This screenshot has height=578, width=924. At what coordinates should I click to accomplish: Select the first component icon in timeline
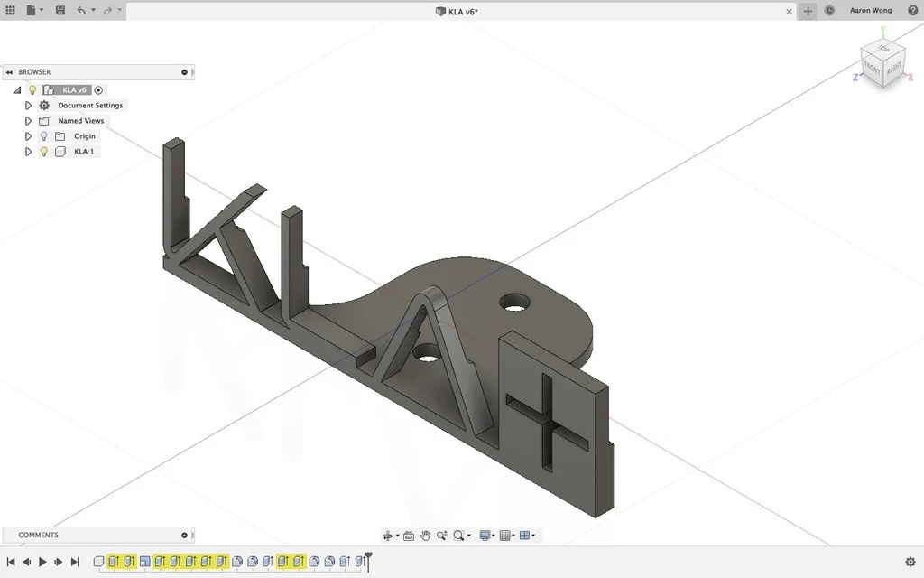tap(98, 562)
